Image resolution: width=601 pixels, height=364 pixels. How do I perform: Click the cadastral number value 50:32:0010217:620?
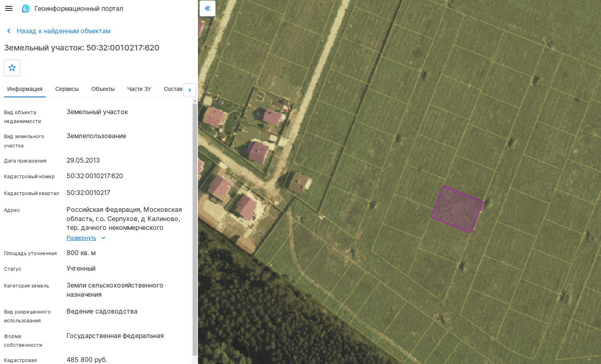(95, 176)
